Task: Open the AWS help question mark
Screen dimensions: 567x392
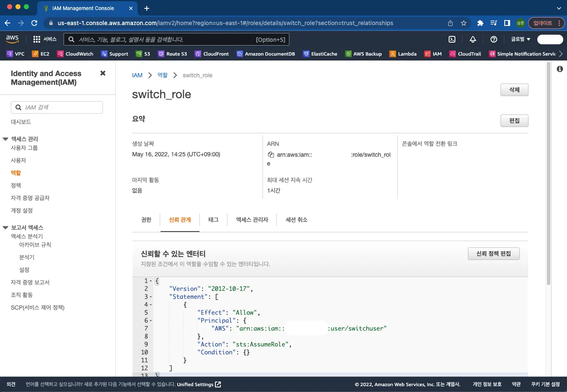Action: 494,39
